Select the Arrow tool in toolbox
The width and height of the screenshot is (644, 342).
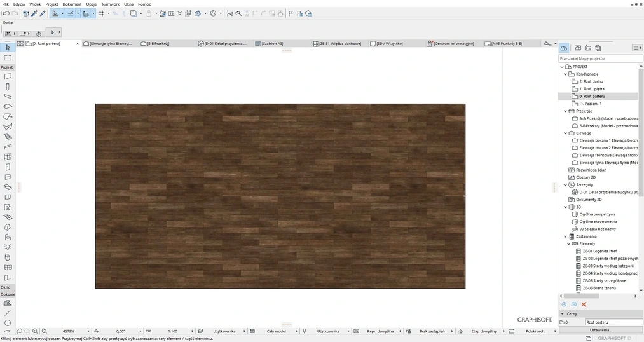(8, 48)
